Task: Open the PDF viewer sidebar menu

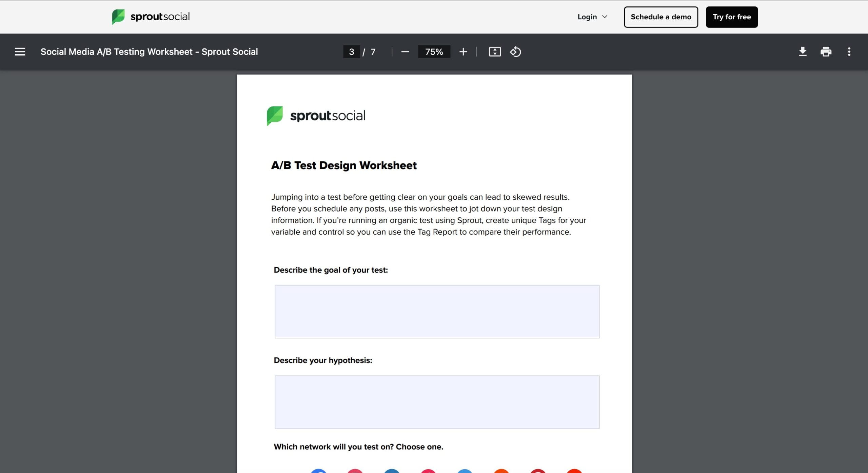Action: [20, 52]
